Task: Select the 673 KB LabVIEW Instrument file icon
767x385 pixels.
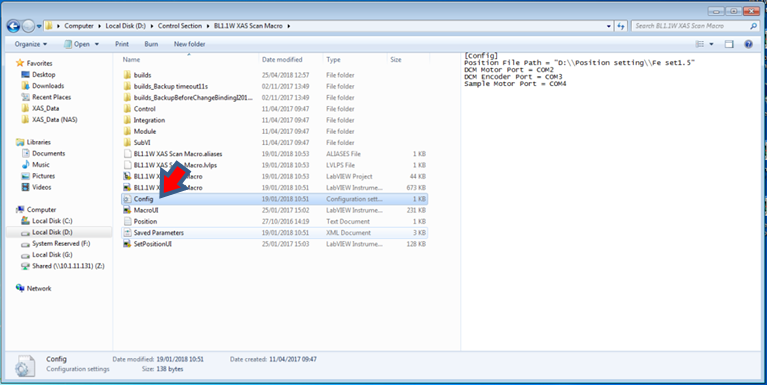Action: [127, 187]
